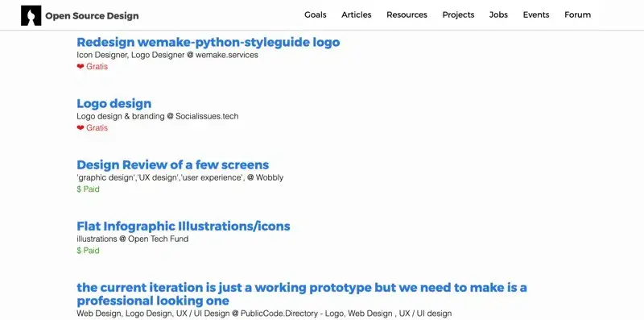Click 'illustrations @ Open Tech Fund' text

133,239
